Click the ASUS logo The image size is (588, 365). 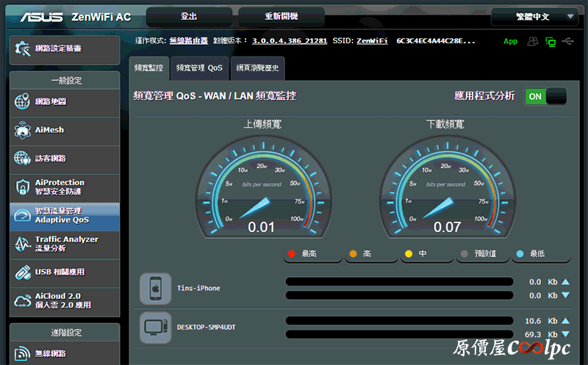point(41,17)
